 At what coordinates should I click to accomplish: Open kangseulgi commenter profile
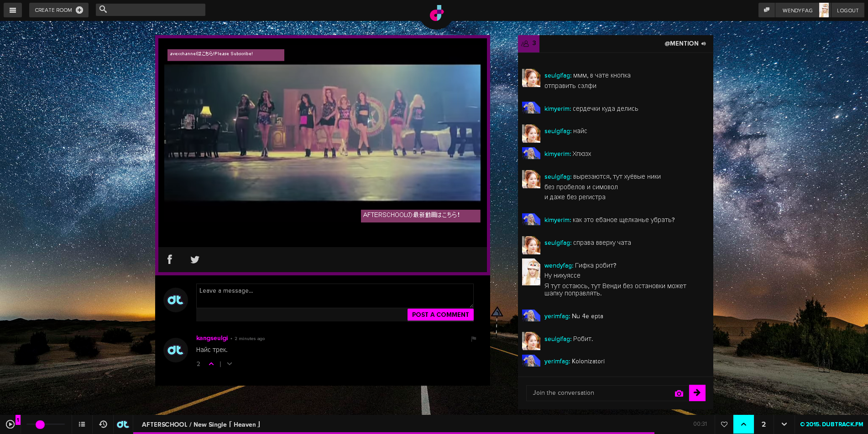(212, 338)
